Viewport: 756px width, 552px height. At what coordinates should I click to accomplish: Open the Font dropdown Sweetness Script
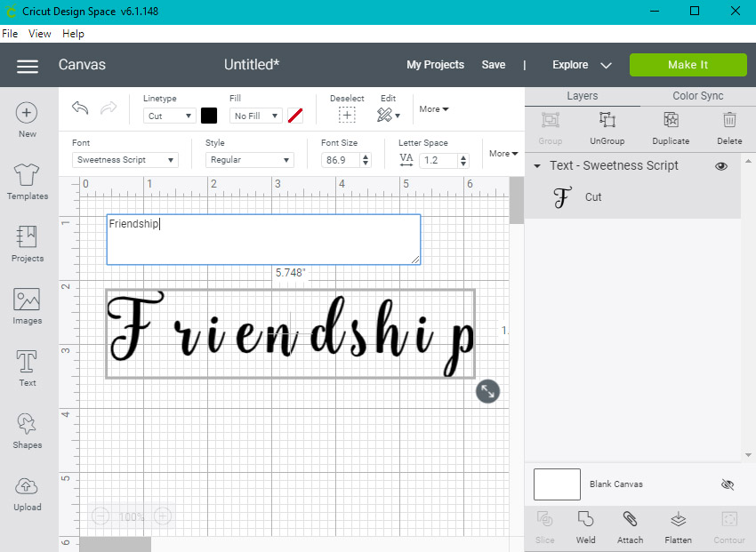tap(125, 160)
